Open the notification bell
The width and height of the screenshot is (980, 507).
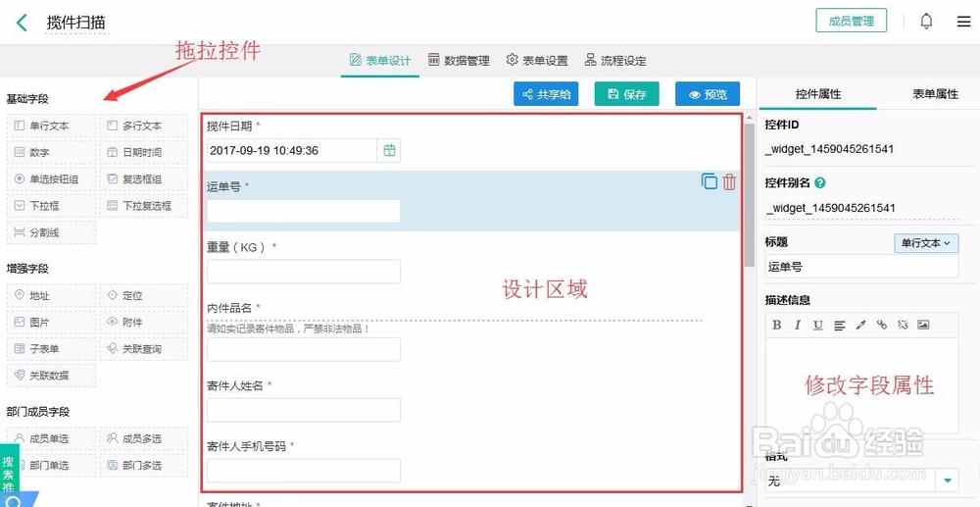[926, 22]
